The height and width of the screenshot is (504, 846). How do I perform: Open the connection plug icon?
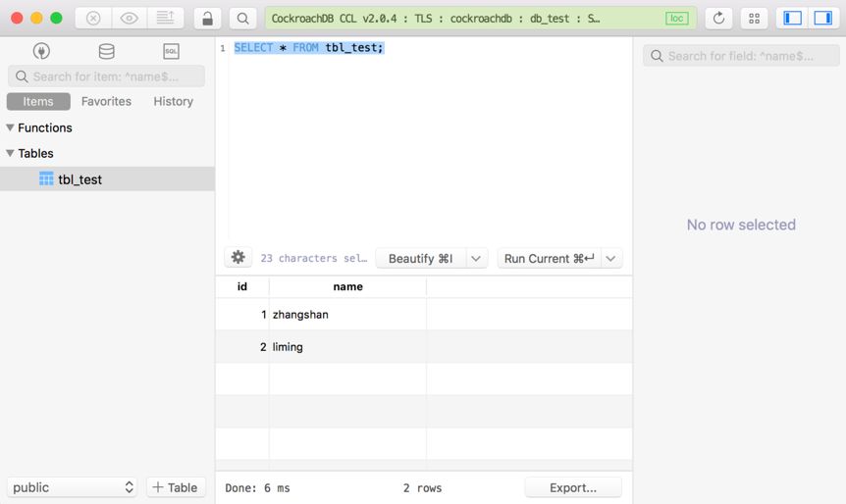tap(41, 51)
